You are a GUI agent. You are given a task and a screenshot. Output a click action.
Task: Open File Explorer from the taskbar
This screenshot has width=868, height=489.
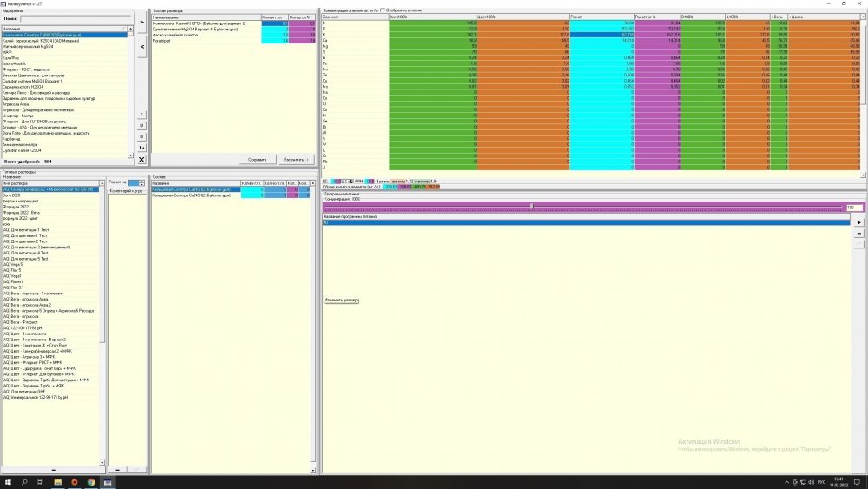click(57, 482)
